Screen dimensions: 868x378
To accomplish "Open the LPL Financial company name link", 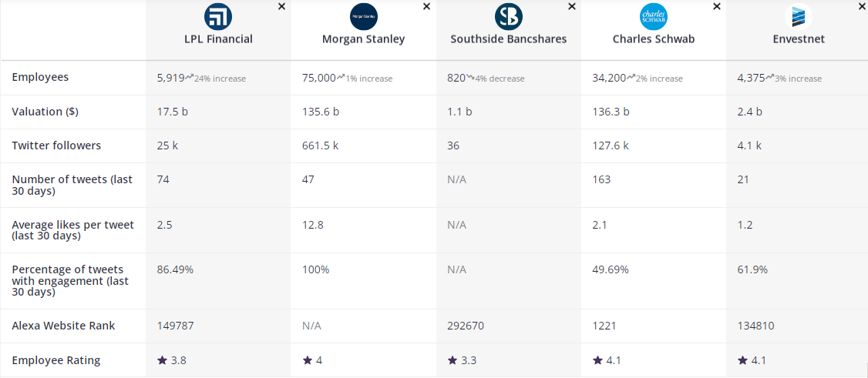I will tap(218, 39).
